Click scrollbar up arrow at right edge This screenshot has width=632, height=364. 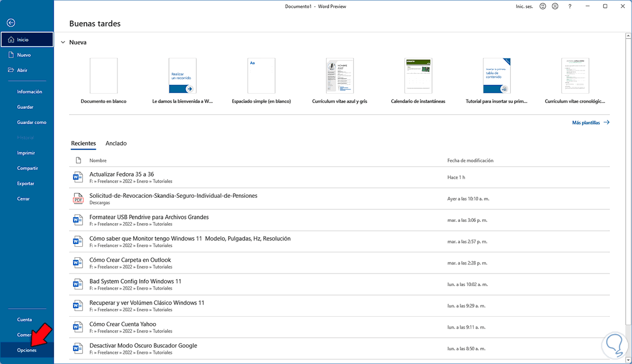point(628,36)
